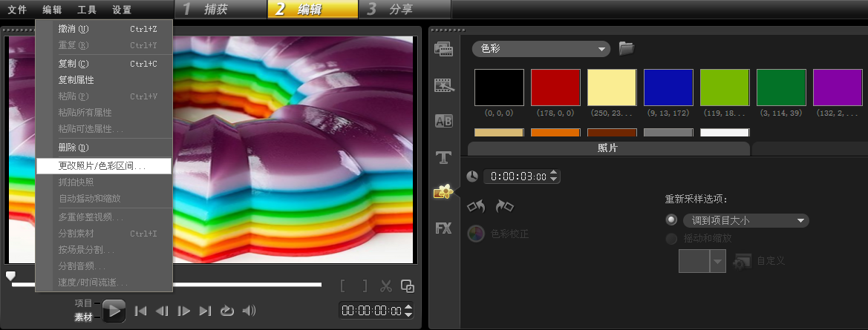868x330 pixels.
Task: Select the black (0, 0, 0) swatch
Action: click(x=499, y=88)
